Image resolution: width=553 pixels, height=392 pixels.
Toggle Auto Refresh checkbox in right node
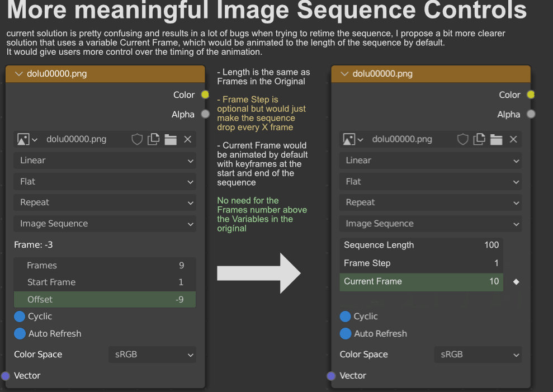tap(345, 333)
